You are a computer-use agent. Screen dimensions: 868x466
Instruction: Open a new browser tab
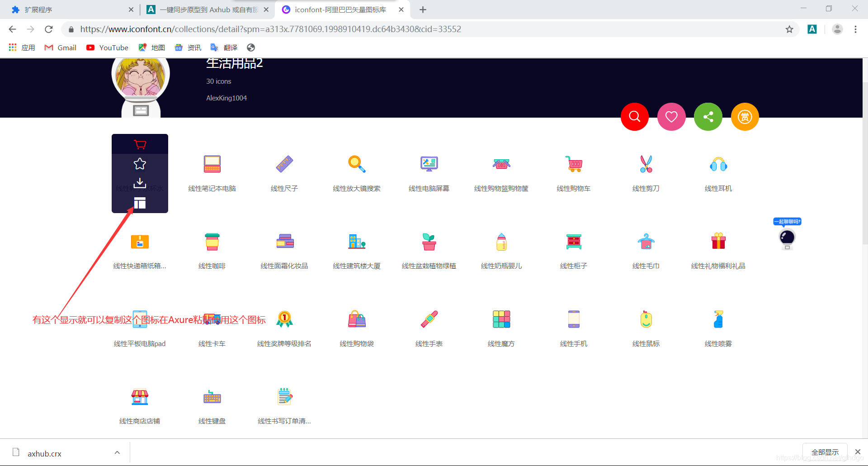pyautogui.click(x=423, y=10)
